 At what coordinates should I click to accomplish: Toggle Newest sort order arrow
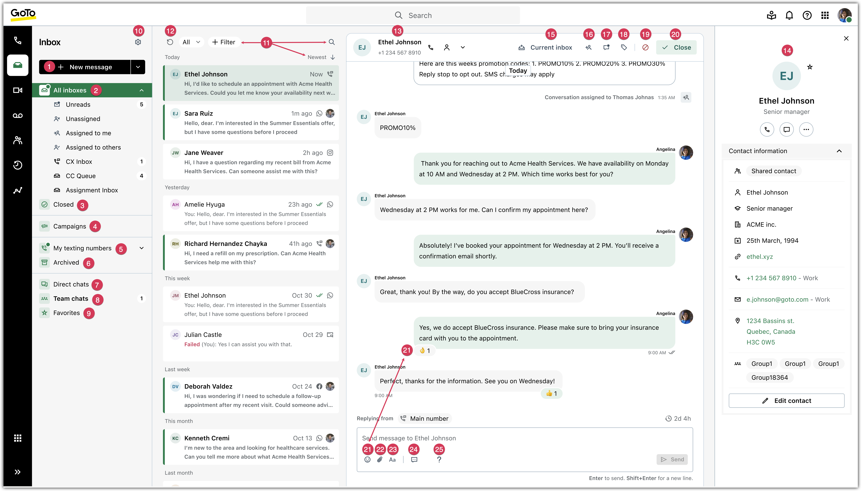(x=333, y=57)
